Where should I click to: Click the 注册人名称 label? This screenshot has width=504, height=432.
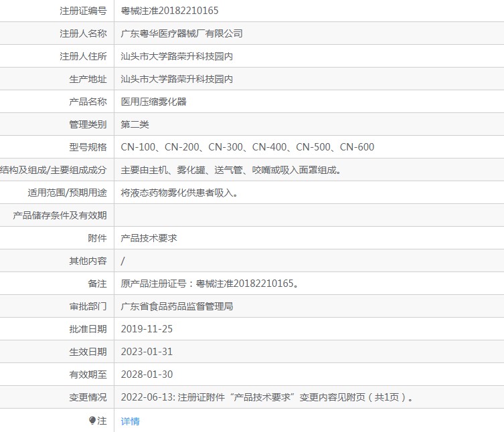pos(83,33)
